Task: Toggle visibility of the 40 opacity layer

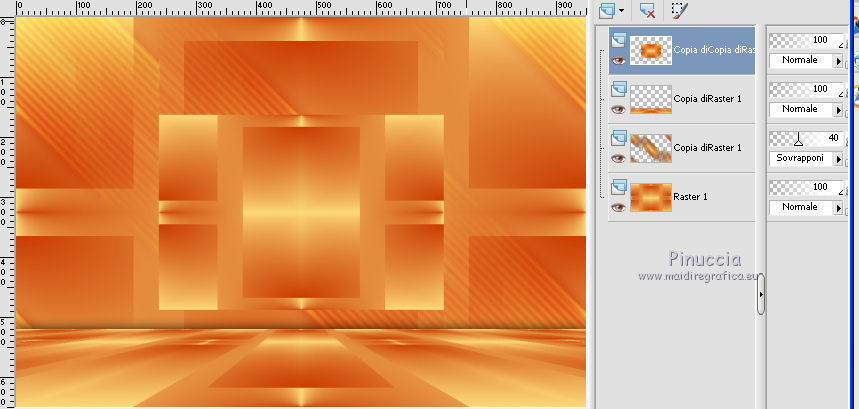Action: coord(619,158)
